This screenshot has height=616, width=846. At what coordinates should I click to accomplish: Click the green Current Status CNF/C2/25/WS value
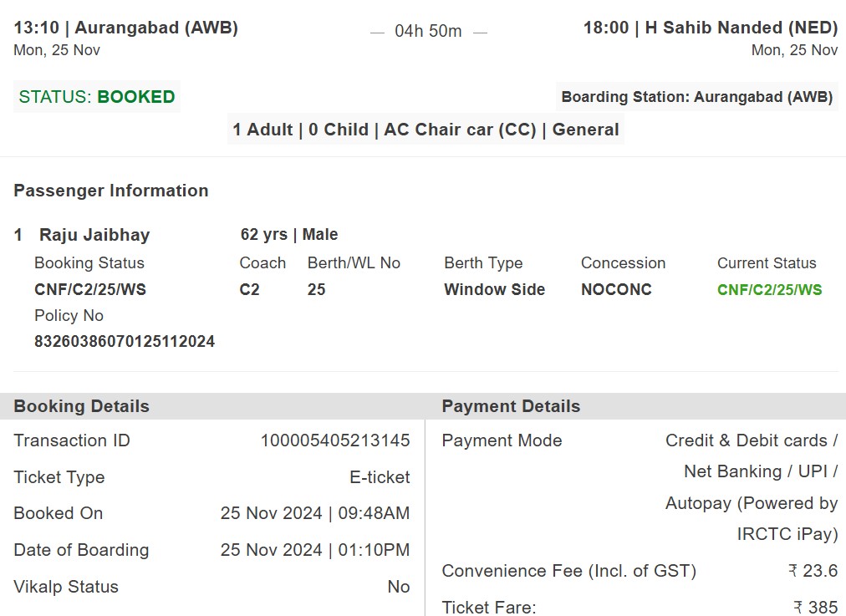coord(769,290)
